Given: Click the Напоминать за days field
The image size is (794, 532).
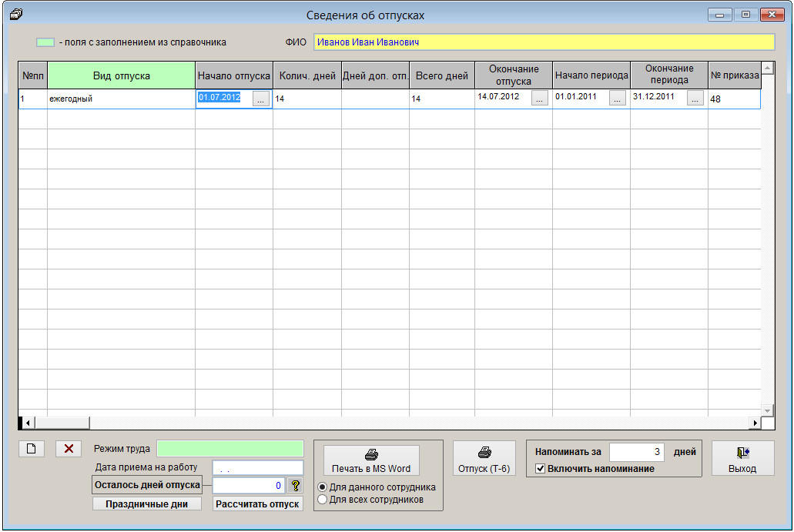Looking at the screenshot, I should click(636, 451).
